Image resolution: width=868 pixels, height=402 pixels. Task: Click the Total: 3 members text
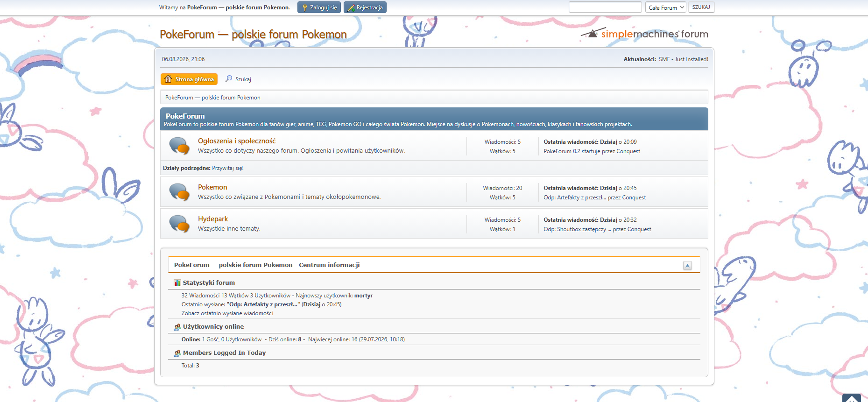point(191,366)
